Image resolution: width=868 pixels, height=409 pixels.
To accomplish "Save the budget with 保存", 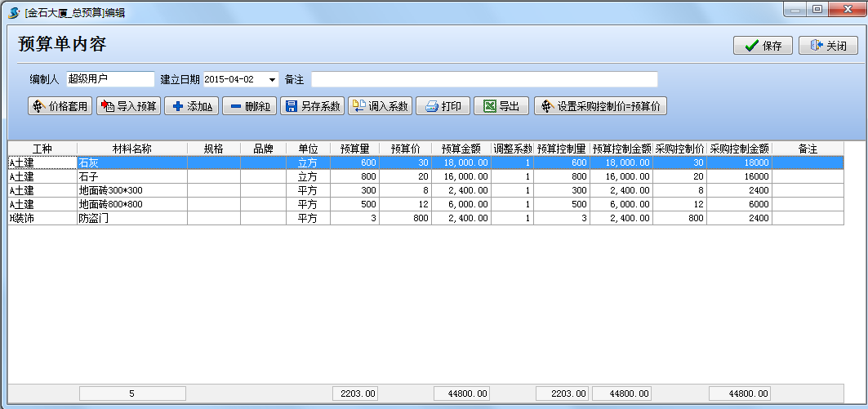I will coord(763,46).
